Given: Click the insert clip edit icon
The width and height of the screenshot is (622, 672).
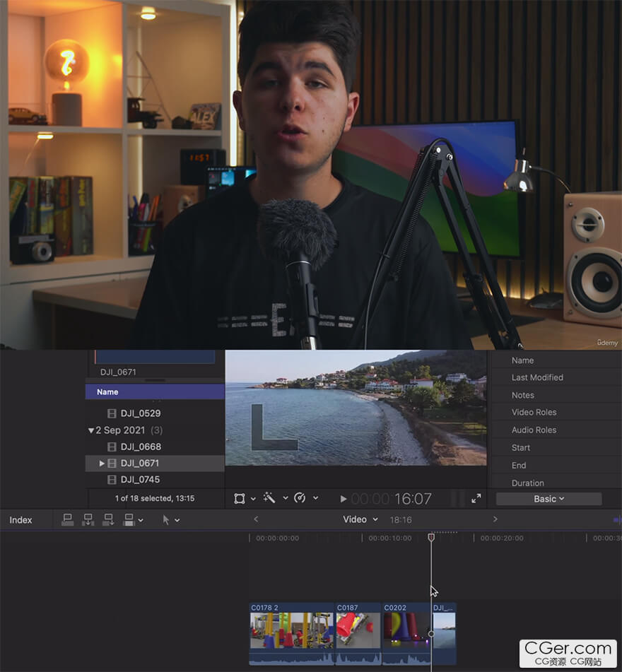Looking at the screenshot, I should pyautogui.click(x=88, y=519).
